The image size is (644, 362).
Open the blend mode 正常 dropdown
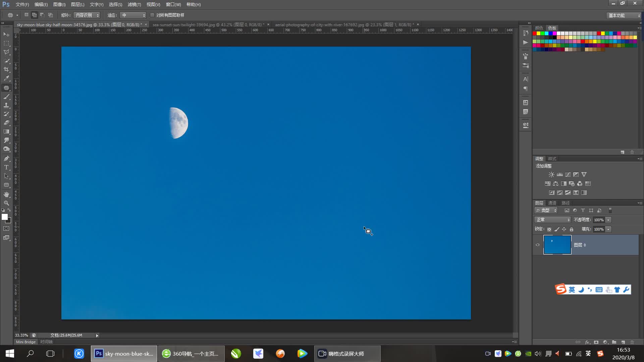click(x=552, y=220)
